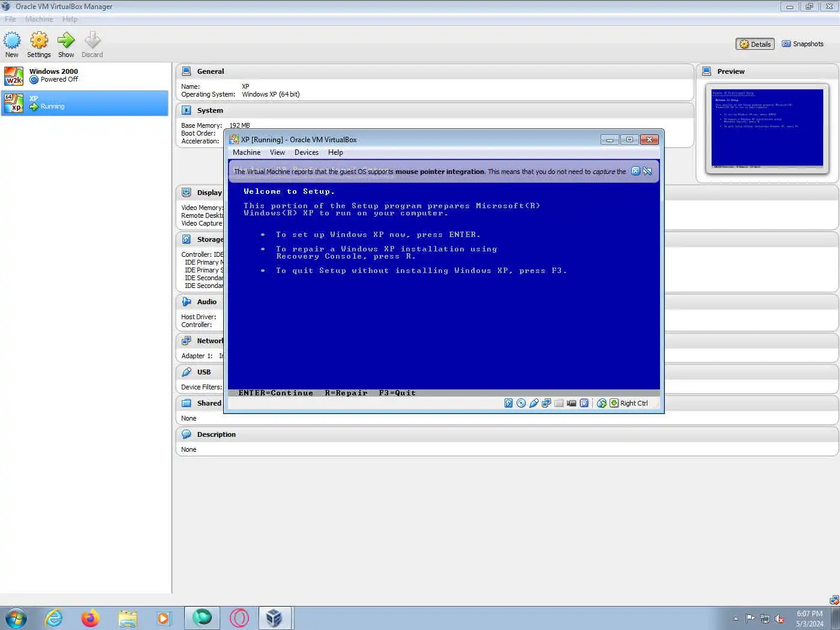The width and height of the screenshot is (840, 630).
Task: Open Help menu in XP VM window
Action: point(335,152)
